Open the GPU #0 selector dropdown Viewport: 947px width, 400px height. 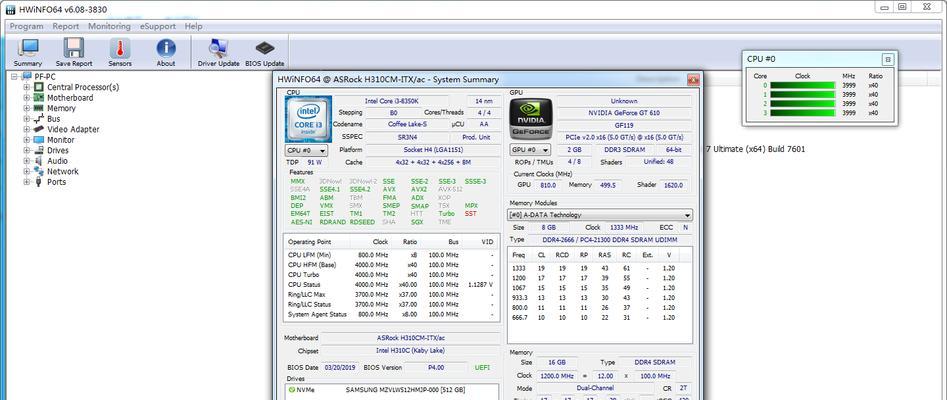[530, 150]
